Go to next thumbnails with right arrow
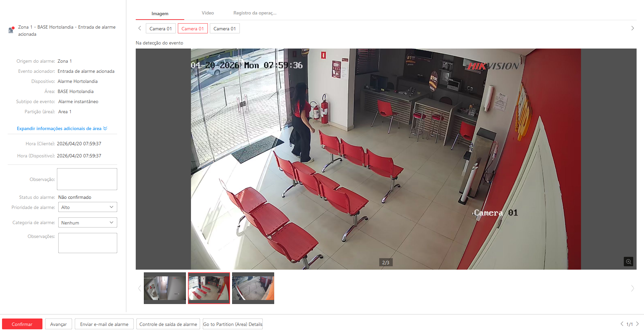The image size is (644, 333). click(x=632, y=288)
